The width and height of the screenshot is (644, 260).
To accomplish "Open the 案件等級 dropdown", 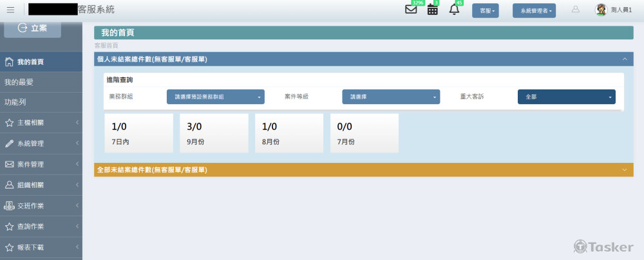I will point(391,97).
